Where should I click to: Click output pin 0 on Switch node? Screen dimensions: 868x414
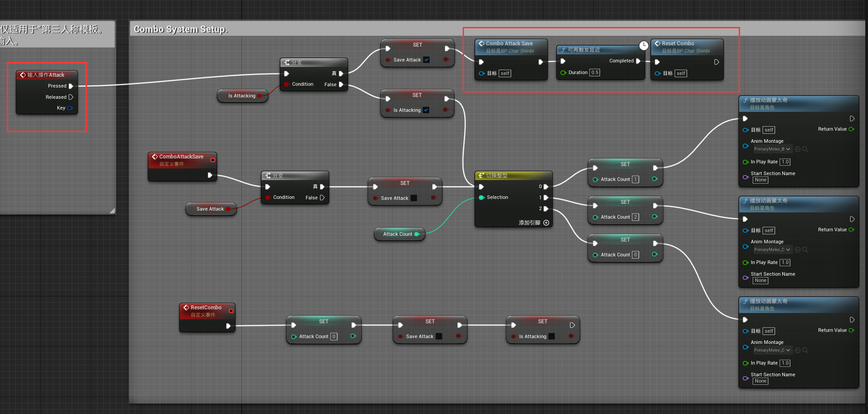coord(546,187)
